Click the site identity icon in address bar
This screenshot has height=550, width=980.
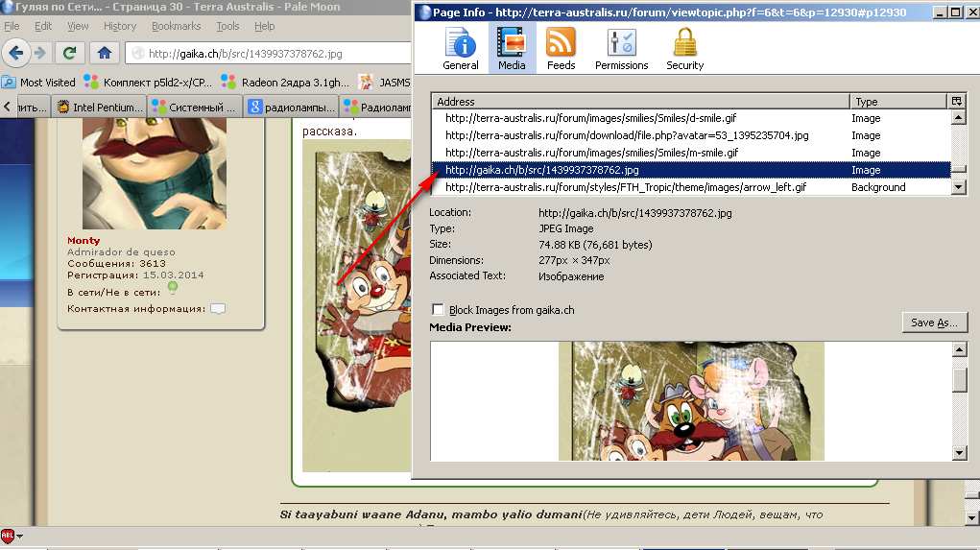137,54
